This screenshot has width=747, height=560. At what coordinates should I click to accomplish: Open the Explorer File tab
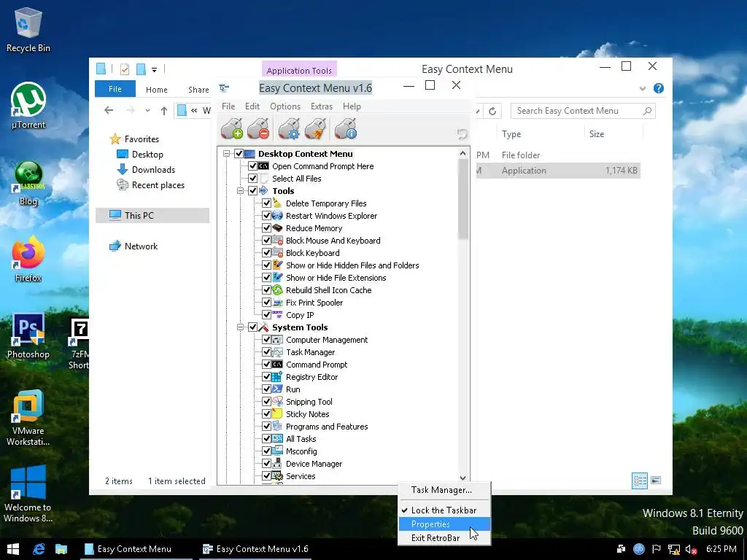[x=115, y=89]
